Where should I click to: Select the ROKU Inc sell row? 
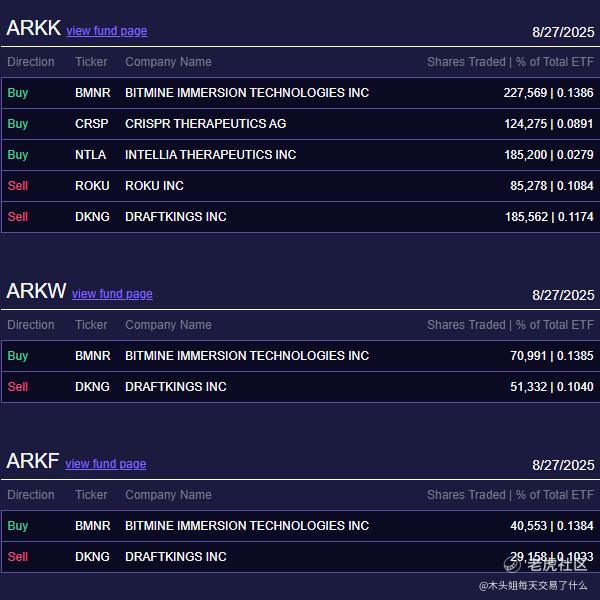click(300, 186)
